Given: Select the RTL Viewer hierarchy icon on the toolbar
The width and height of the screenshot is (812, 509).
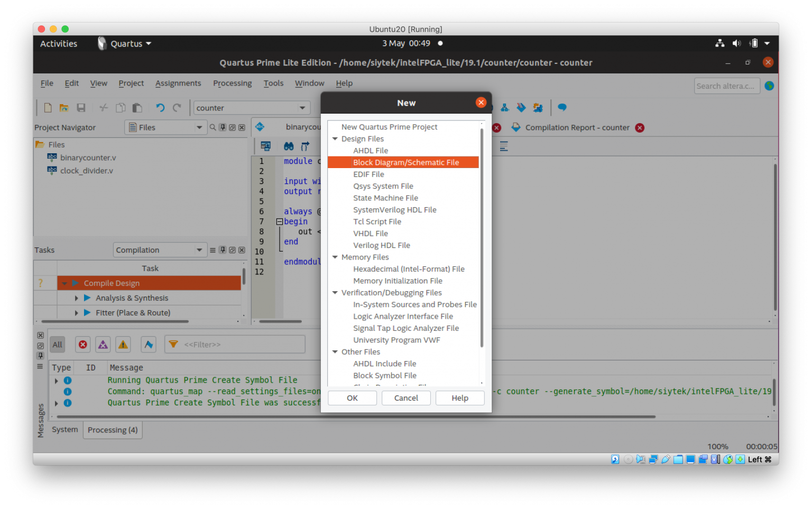Looking at the screenshot, I should (x=505, y=107).
